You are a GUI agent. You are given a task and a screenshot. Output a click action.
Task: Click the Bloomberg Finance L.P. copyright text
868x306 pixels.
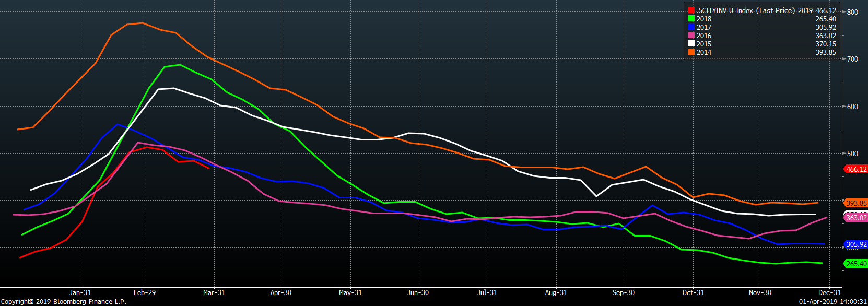coord(63,301)
